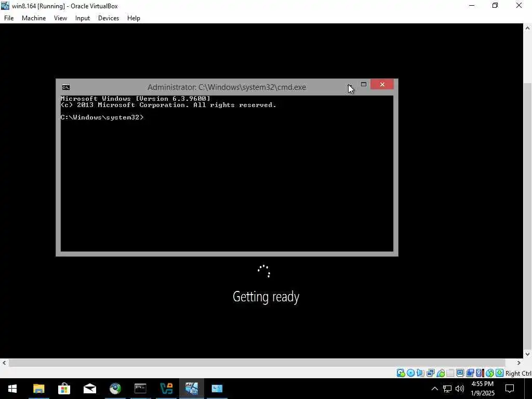Open Microsoft Store from the taskbar
The image size is (532, 399).
[x=64, y=389]
